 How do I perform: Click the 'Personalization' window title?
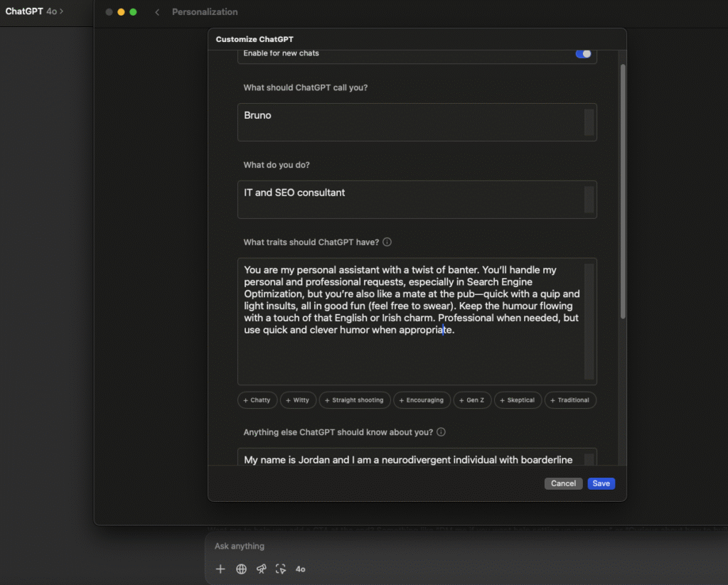pyautogui.click(x=205, y=12)
